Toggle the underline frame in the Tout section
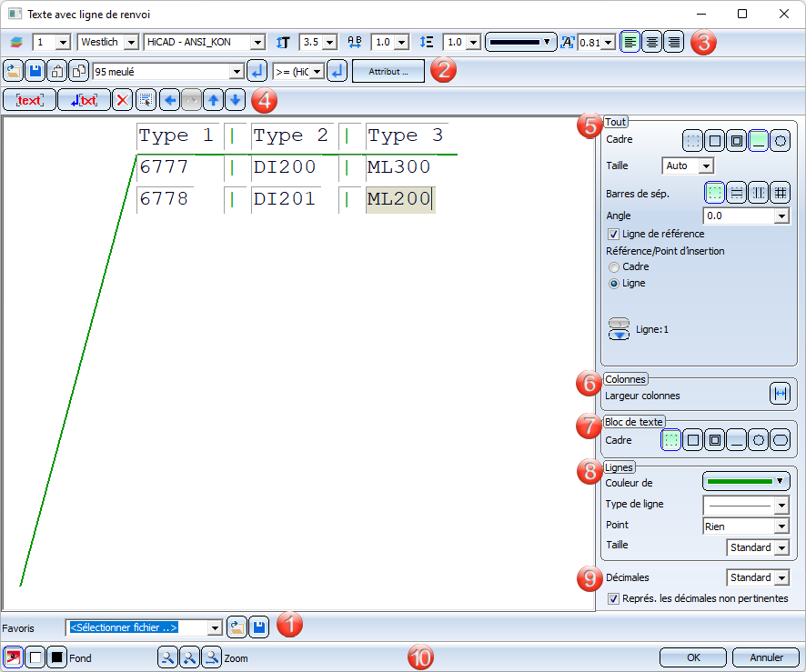This screenshot has width=806, height=672. pyautogui.click(x=758, y=140)
